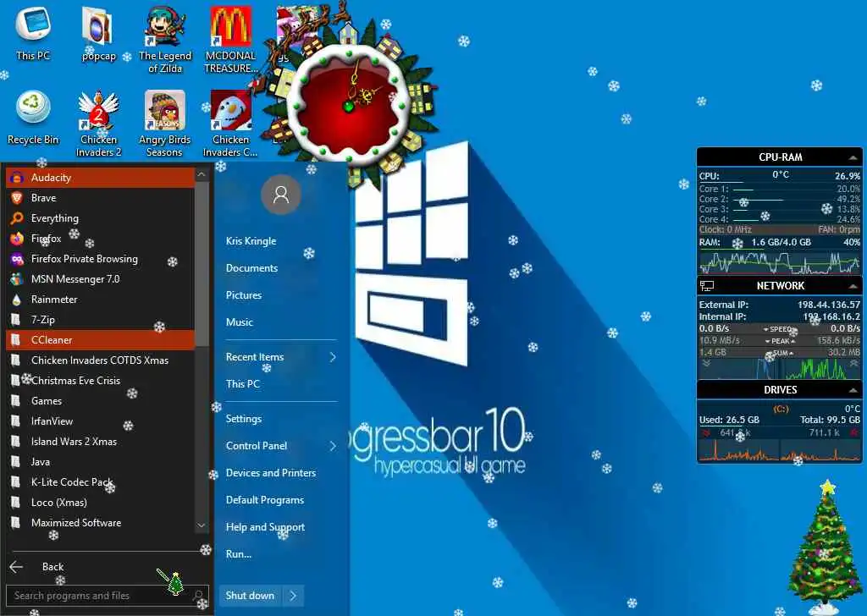
Task: Expand the Control Panel submenu
Action: pyautogui.click(x=333, y=446)
